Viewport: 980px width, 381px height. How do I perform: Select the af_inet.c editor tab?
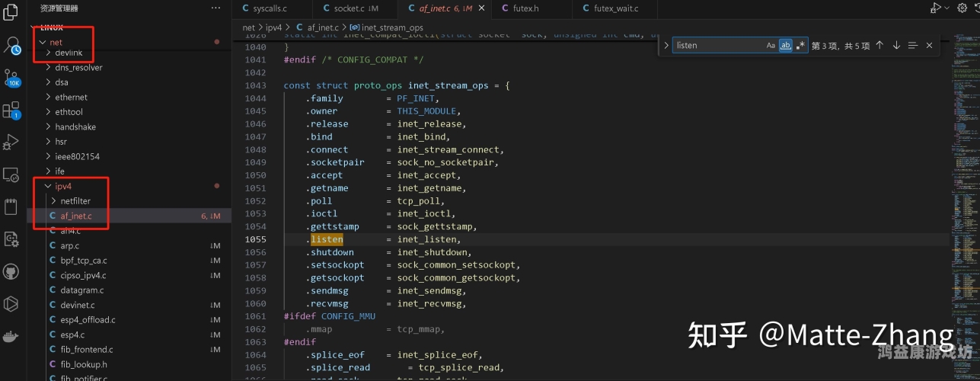(x=445, y=8)
